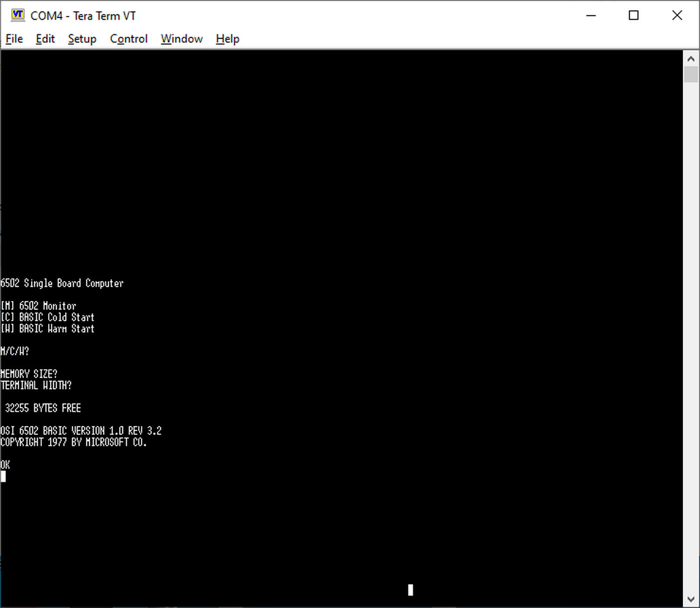Click the "[C] BASIC Cold Start" line
Viewport: 700px width, 608px height.
(48, 317)
